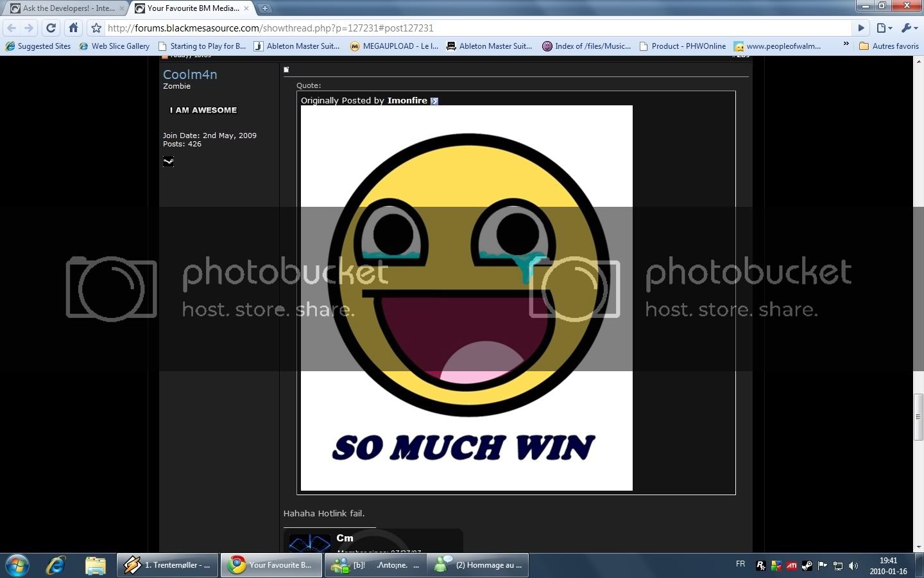The width and height of the screenshot is (924, 578).
Task: Click Coolm4n's offline status icon
Action: (168, 161)
